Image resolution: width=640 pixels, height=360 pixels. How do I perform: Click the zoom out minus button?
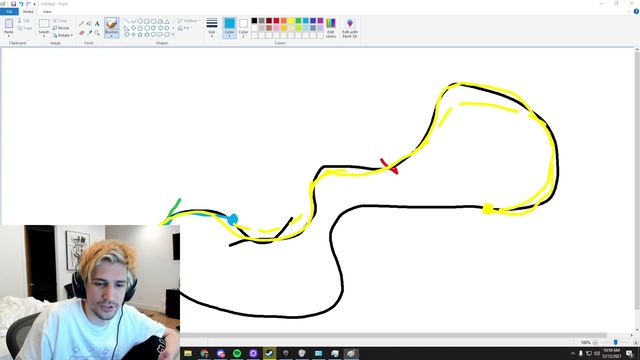(595, 342)
